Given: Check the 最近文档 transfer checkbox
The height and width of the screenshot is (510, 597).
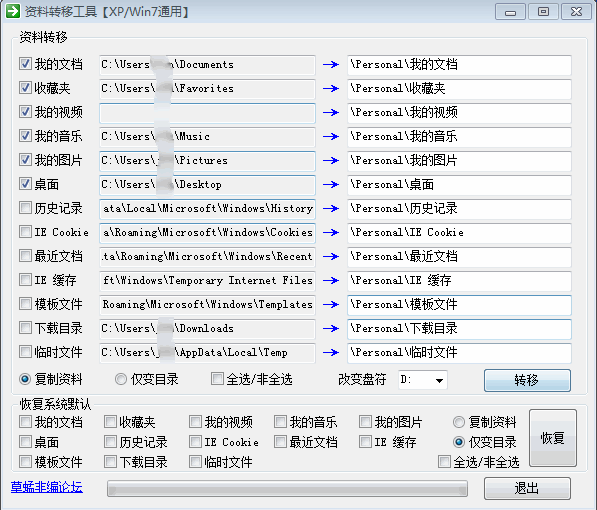Looking at the screenshot, I should click(25, 256).
